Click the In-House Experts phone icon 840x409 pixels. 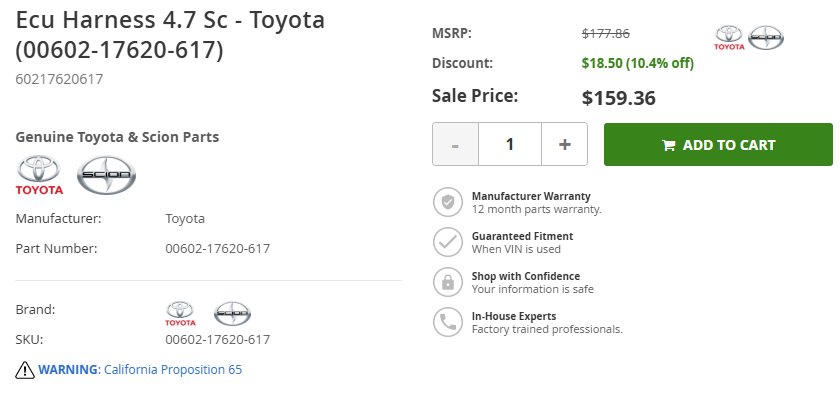pyautogui.click(x=447, y=322)
